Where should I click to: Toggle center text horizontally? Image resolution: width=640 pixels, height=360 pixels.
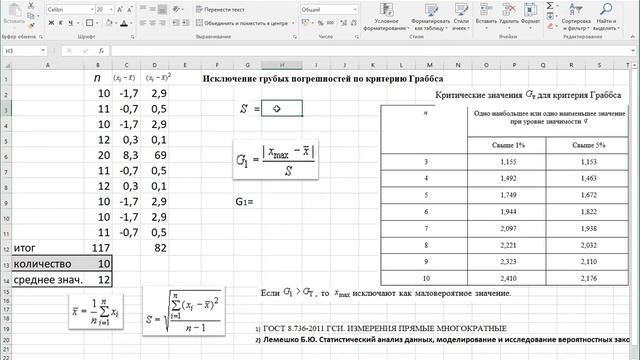pyautogui.click(x=152, y=23)
